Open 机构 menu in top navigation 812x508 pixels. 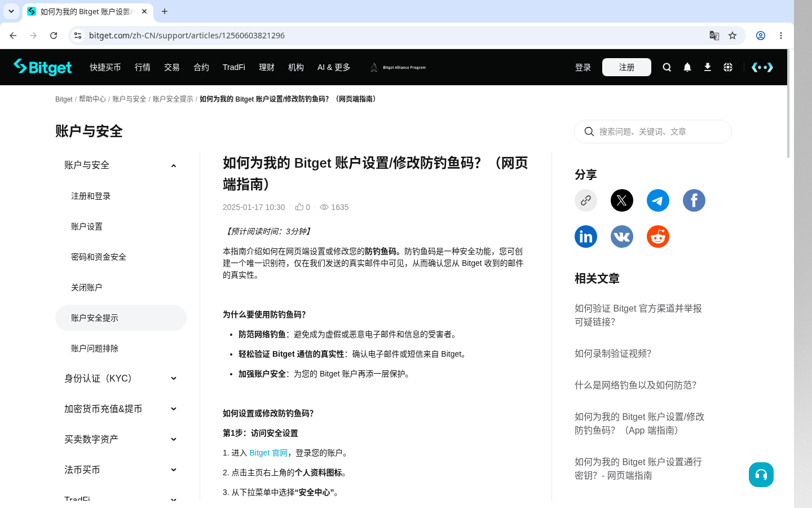pos(296,67)
